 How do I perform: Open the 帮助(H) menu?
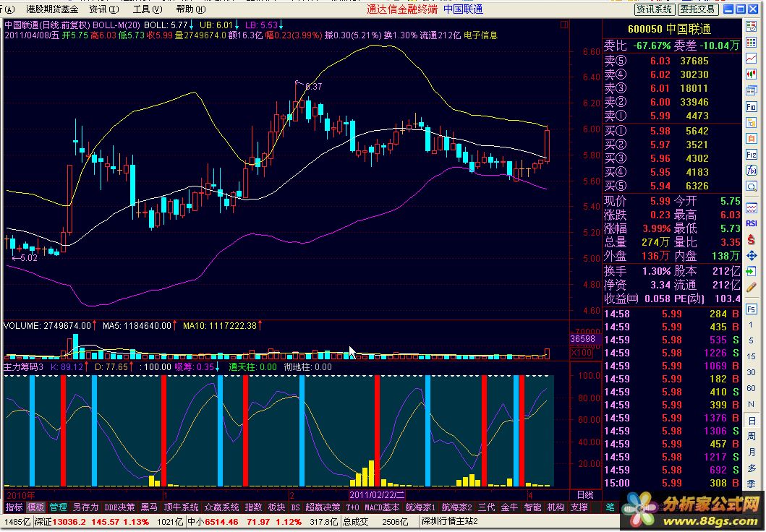[191, 9]
